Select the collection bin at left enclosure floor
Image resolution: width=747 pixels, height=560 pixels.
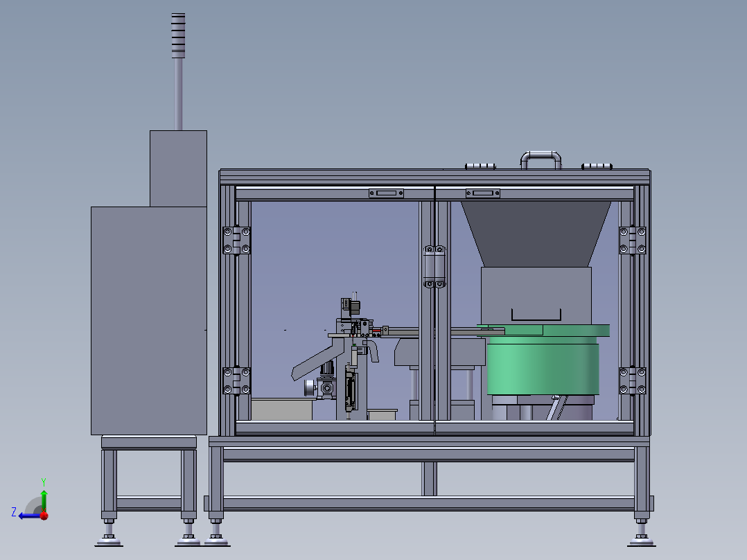281,410
